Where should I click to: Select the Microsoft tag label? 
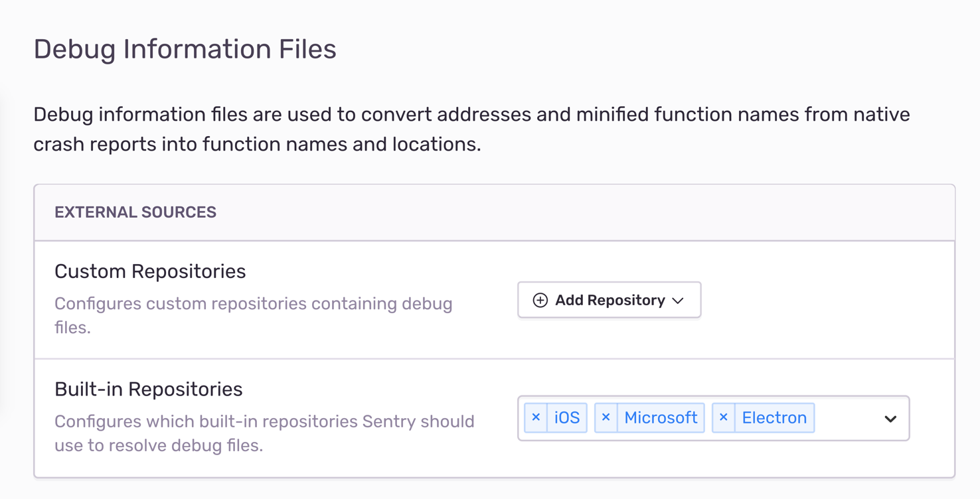click(661, 418)
